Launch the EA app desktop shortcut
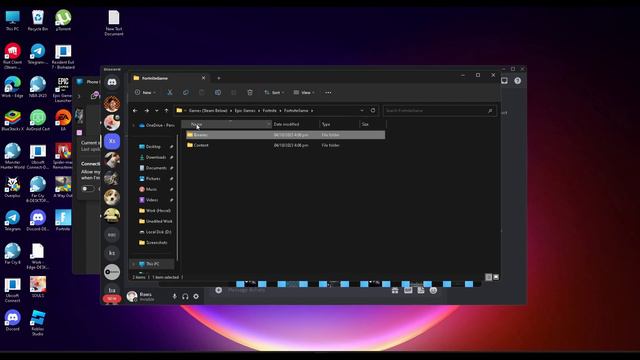Screen dimensions: 640x360 pyautogui.click(x=63, y=120)
